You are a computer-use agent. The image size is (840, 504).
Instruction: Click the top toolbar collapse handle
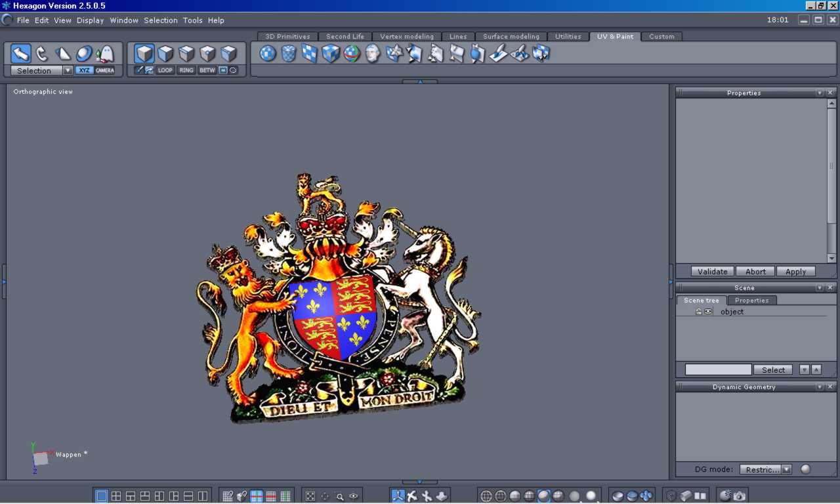[x=419, y=81]
